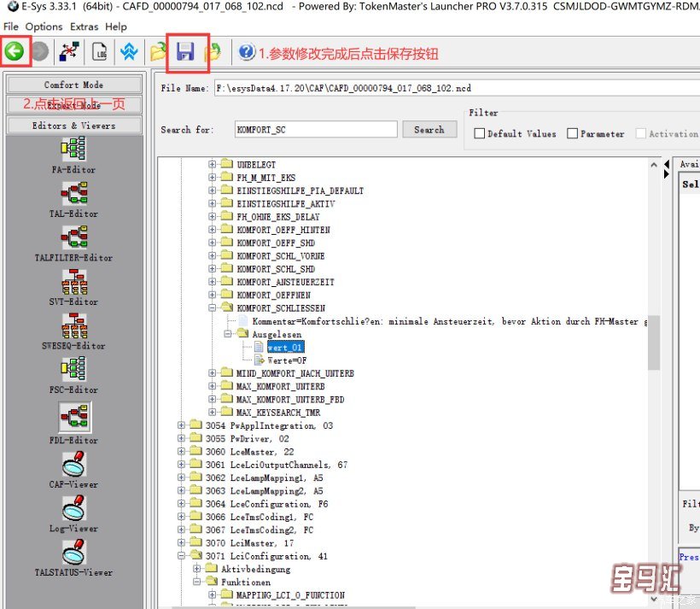Switch to Expert Mode

[x=74, y=105]
